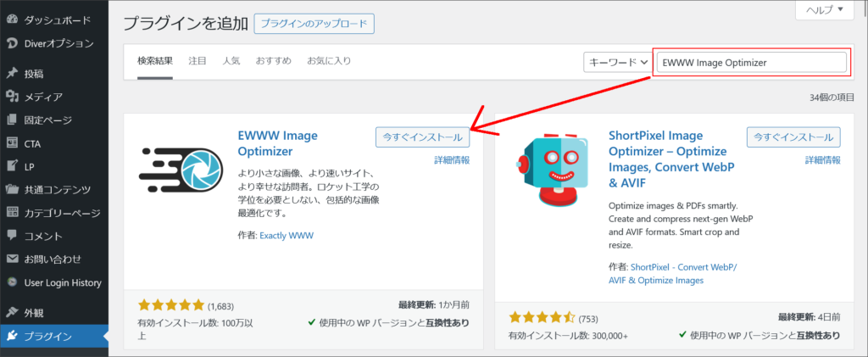The height and width of the screenshot is (357, 868).
Task: Click 最終更新: 1か月前 text
Action: coord(434,305)
